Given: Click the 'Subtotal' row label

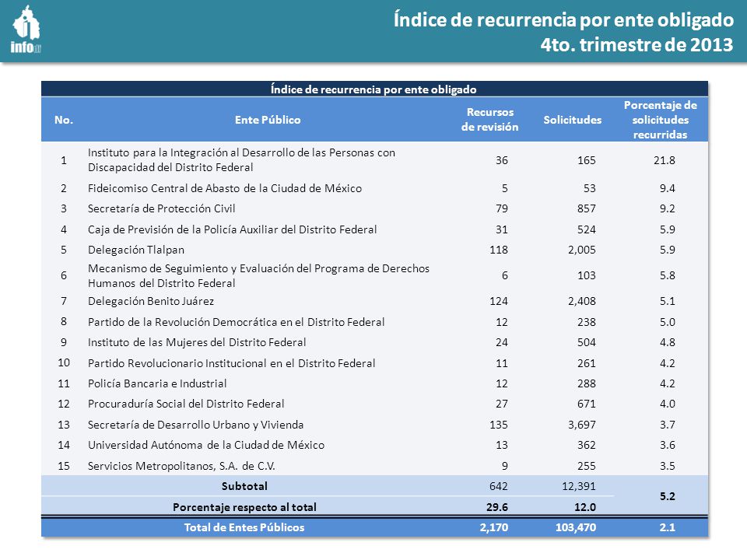Looking at the screenshot, I should click(244, 486).
